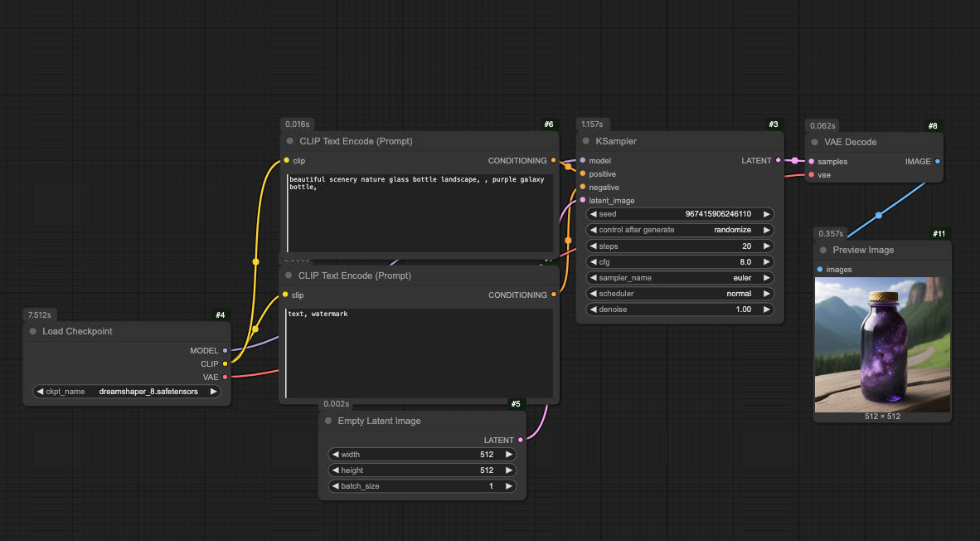Click CONDITIONING output socket of 'beautiful scenery' prompt node
Image resolution: width=980 pixels, height=541 pixels.
pos(554,161)
